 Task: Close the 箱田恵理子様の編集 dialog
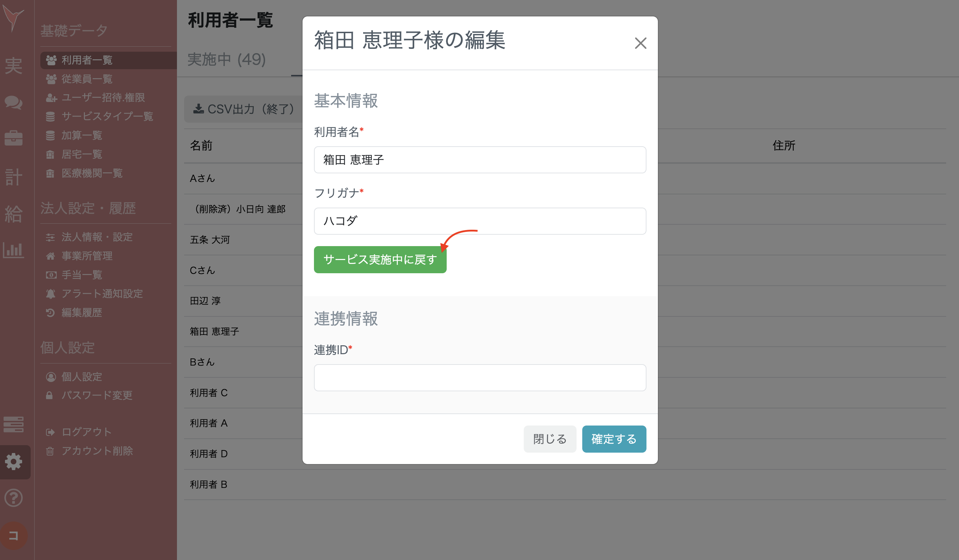click(x=641, y=43)
